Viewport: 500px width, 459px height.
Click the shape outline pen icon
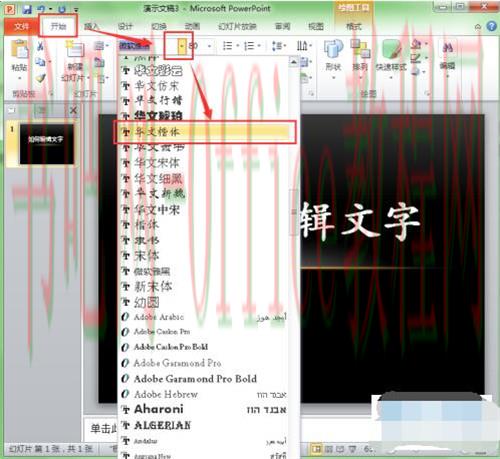click(x=417, y=59)
